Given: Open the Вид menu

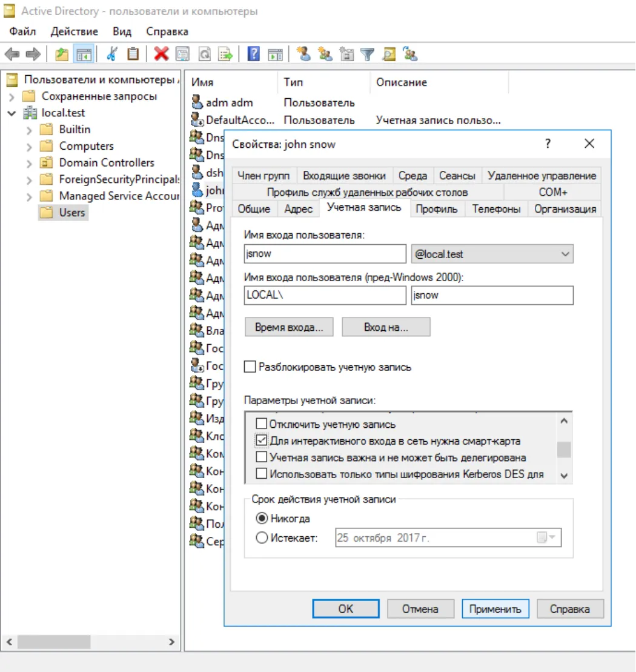Looking at the screenshot, I should (x=122, y=32).
